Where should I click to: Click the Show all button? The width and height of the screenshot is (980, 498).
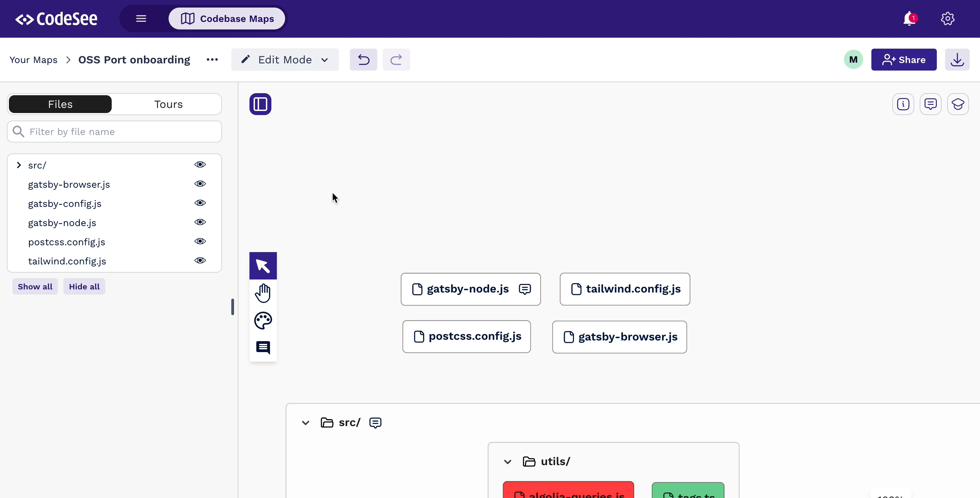(x=35, y=286)
